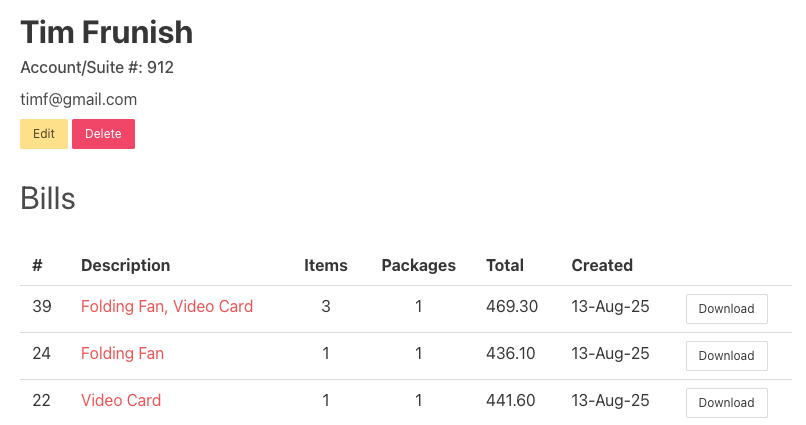Click the yellow Edit button
This screenshot has width=806, height=425.
(44, 134)
